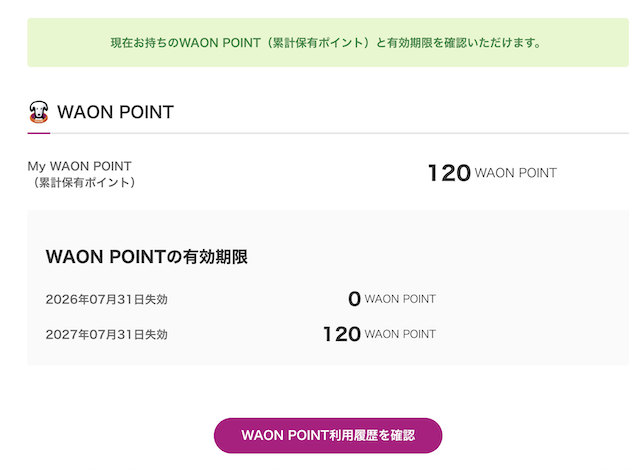Click the WAON POINT section heading text
This screenshot has height=470, width=640.
pos(116,112)
